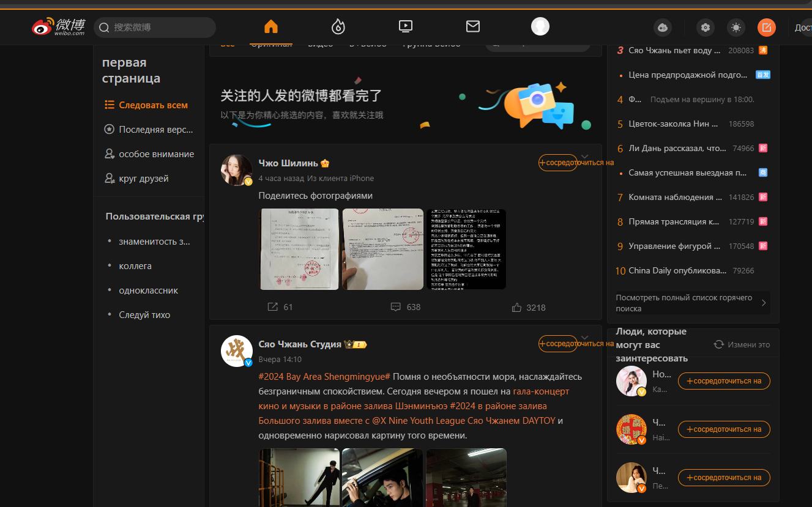Expand the options chevron on Сяо Чжань Студия's post
Screen dimensions: 812x507
tap(585, 338)
